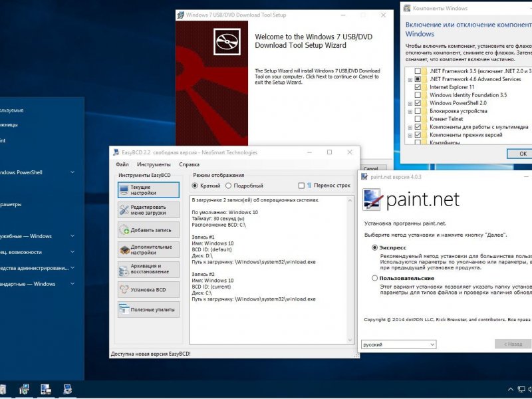Show hidden system tray icons

pyautogui.click(x=510, y=390)
